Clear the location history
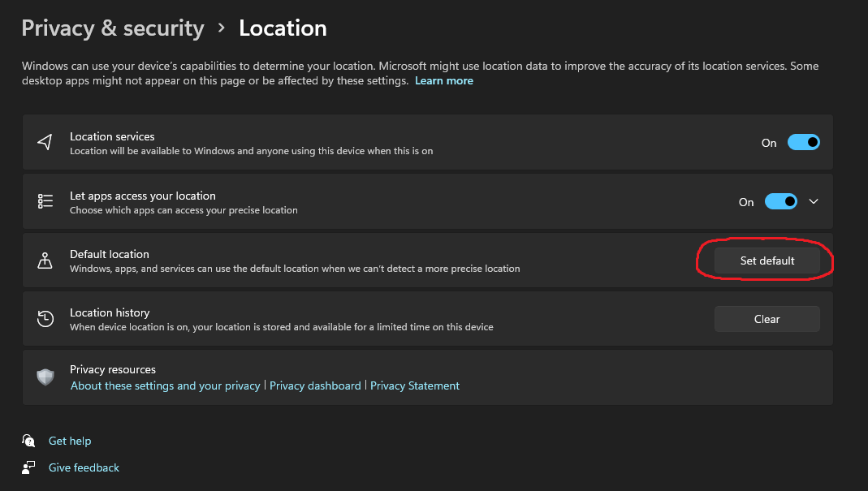Viewport: 868px width, 491px height. (x=767, y=319)
